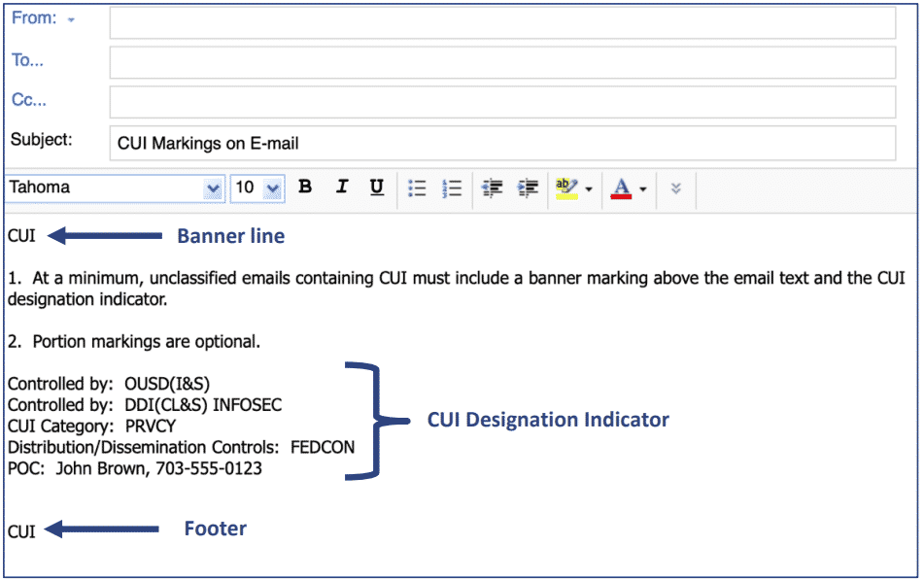Click 'CUI Category: PRVCY' line
The width and height of the screenshot is (924, 580).
[x=92, y=426]
